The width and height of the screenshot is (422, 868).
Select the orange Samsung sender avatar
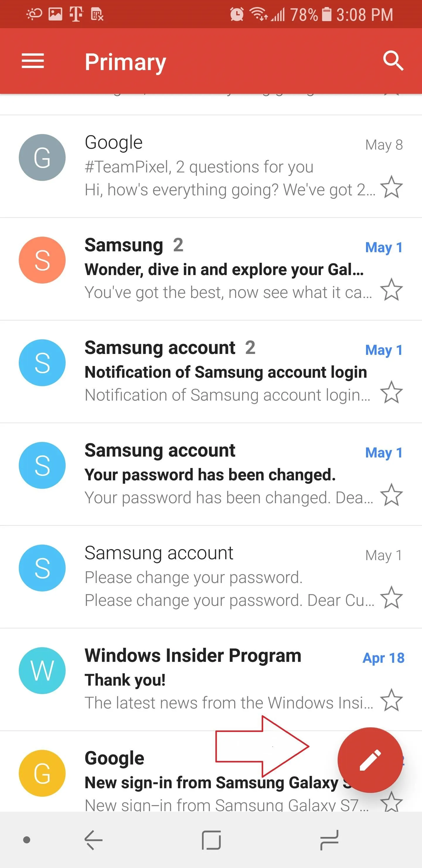42,260
